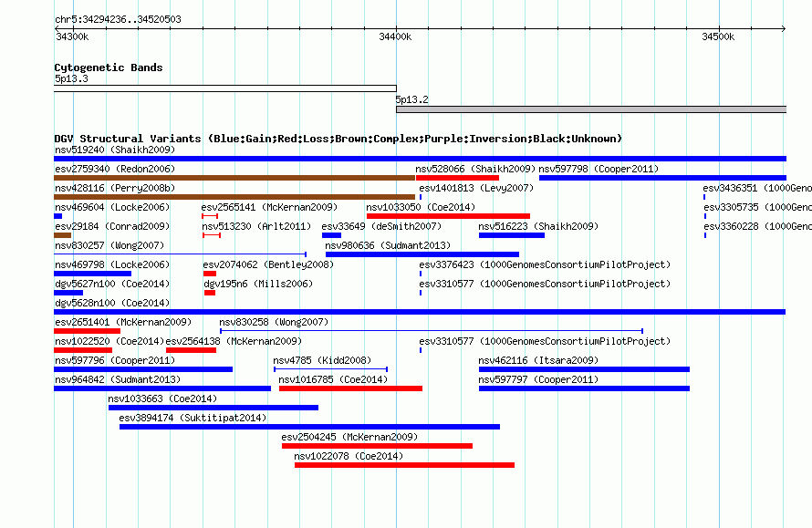Open nsv462116 (Itsara2009) label

(538, 360)
